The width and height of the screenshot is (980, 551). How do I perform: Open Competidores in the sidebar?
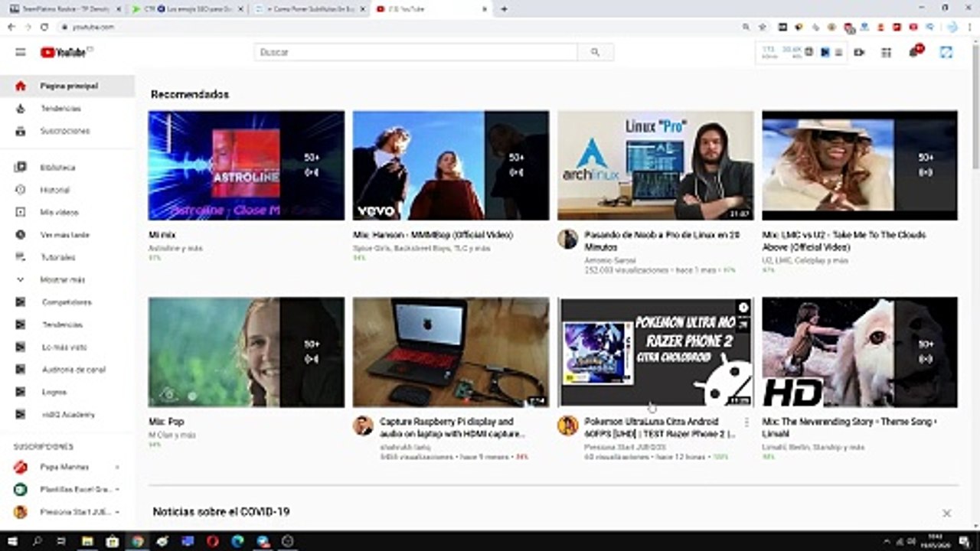67,302
